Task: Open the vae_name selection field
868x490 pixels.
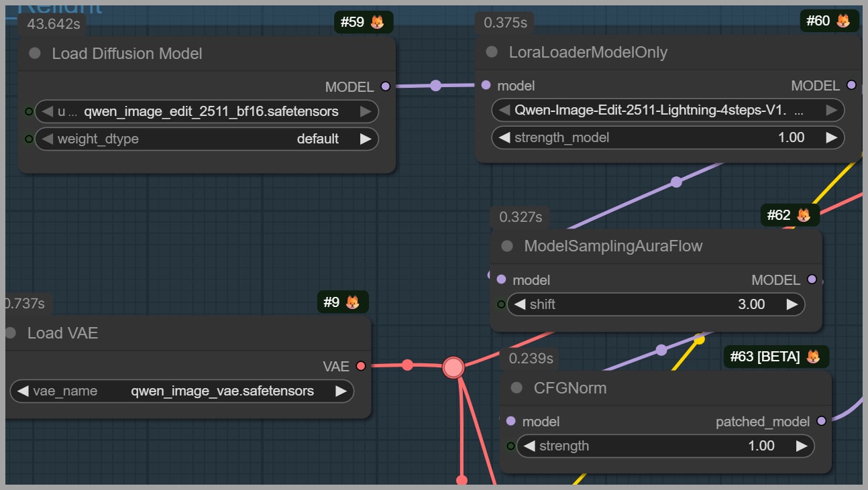Action: 182,391
